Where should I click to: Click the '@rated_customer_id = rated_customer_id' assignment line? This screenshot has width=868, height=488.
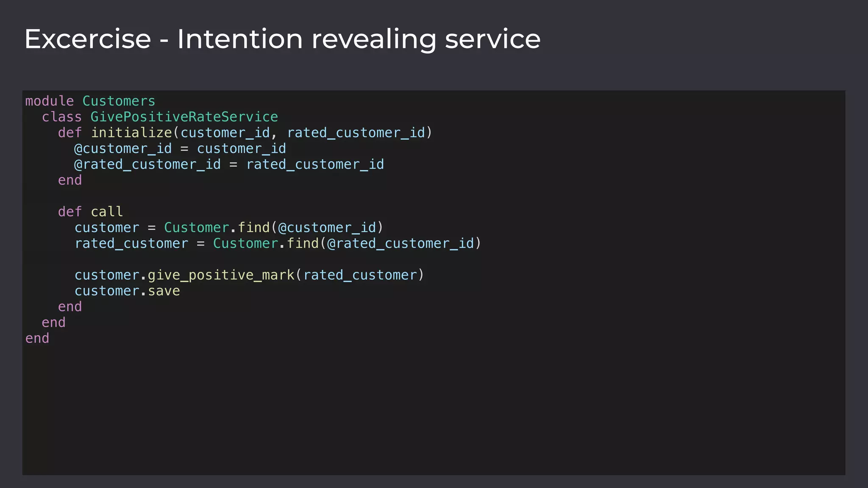tap(229, 164)
